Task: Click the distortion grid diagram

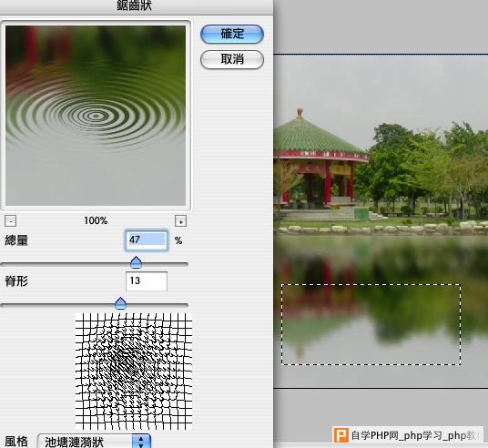Action: (134, 372)
